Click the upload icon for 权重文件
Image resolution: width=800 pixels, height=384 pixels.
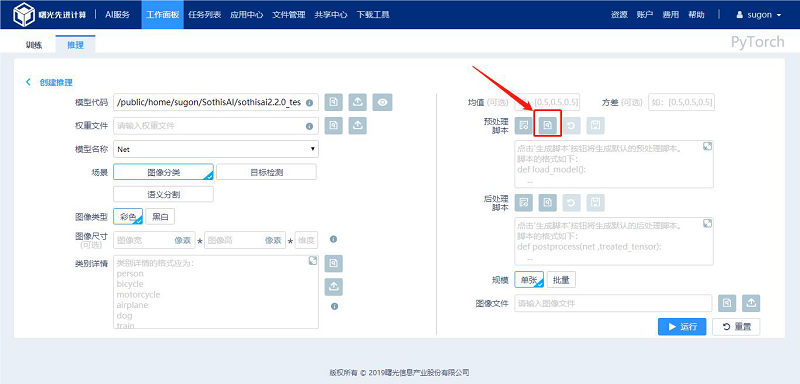pos(358,125)
